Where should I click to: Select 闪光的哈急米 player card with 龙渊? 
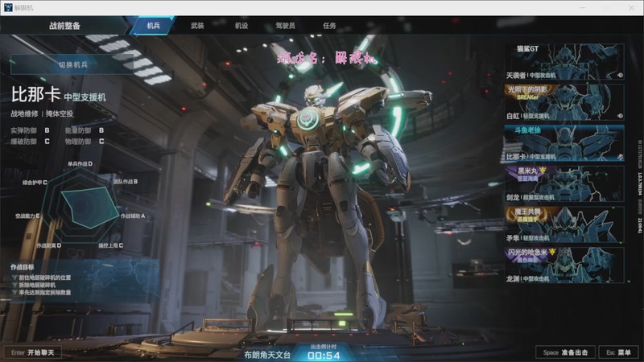point(565,265)
